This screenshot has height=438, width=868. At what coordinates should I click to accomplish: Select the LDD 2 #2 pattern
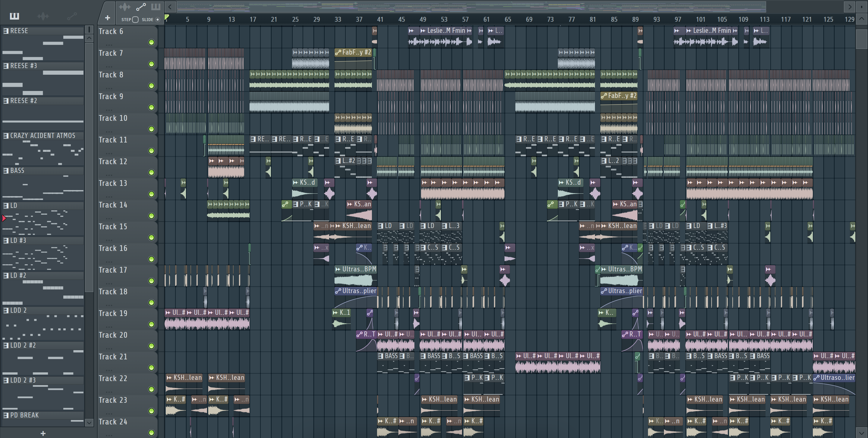[x=43, y=345]
